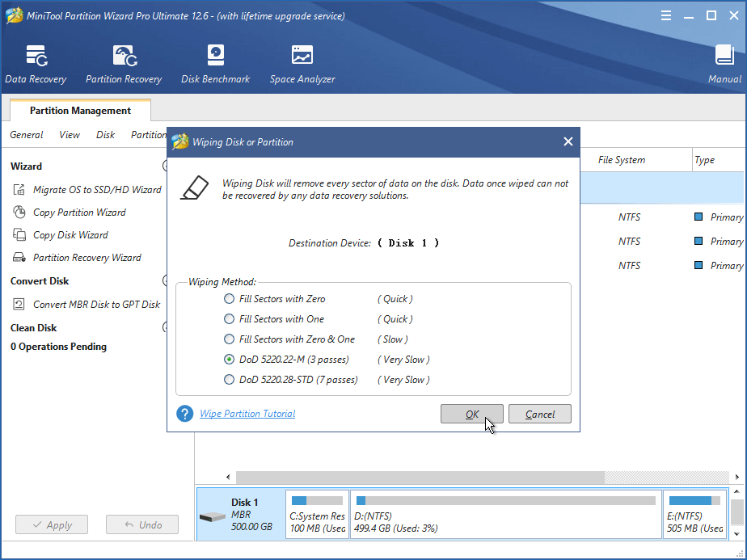Select DoD 5220.28-STD (7 passes)
This screenshot has width=747, height=560.
click(229, 380)
